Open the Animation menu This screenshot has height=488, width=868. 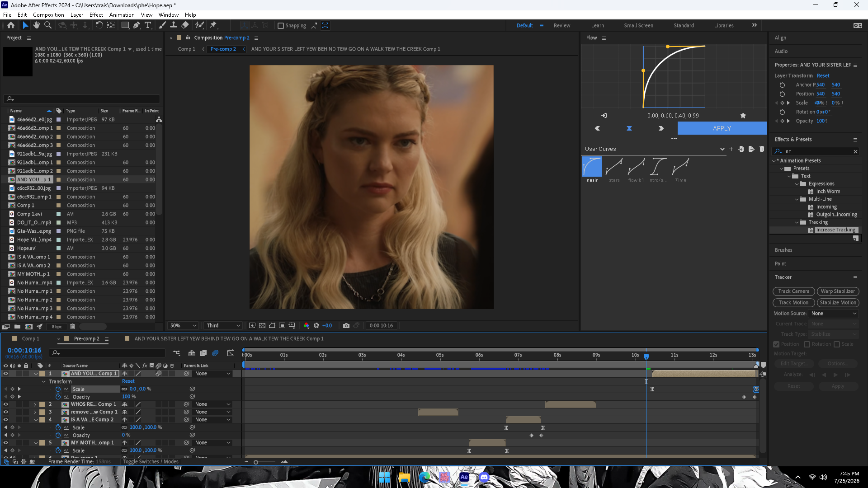122,15
